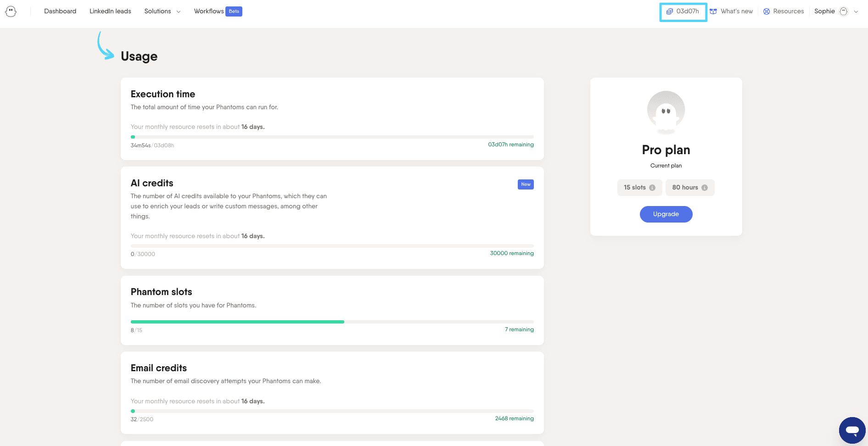Click the execution time stack icon
Image resolution: width=868 pixels, height=446 pixels.
(670, 11)
